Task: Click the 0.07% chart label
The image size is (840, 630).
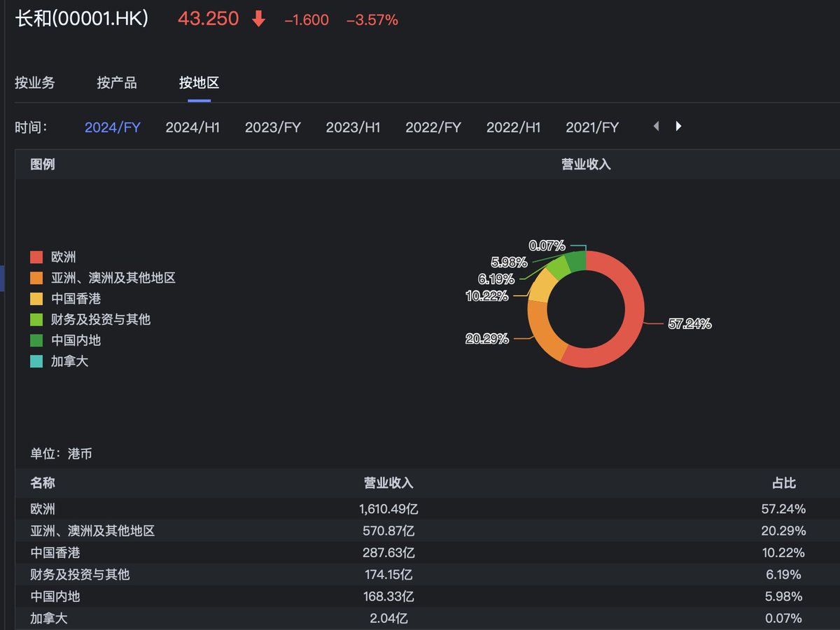Action: [547, 246]
